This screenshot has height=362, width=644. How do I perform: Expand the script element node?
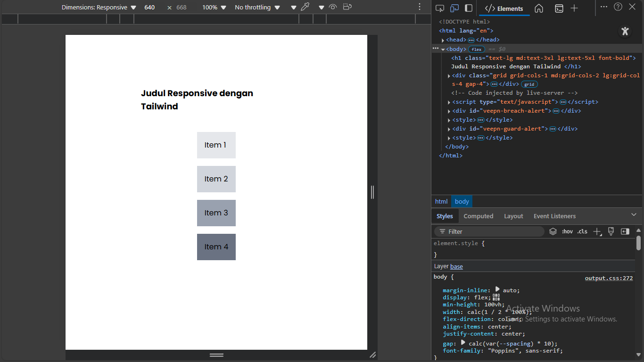click(x=449, y=102)
